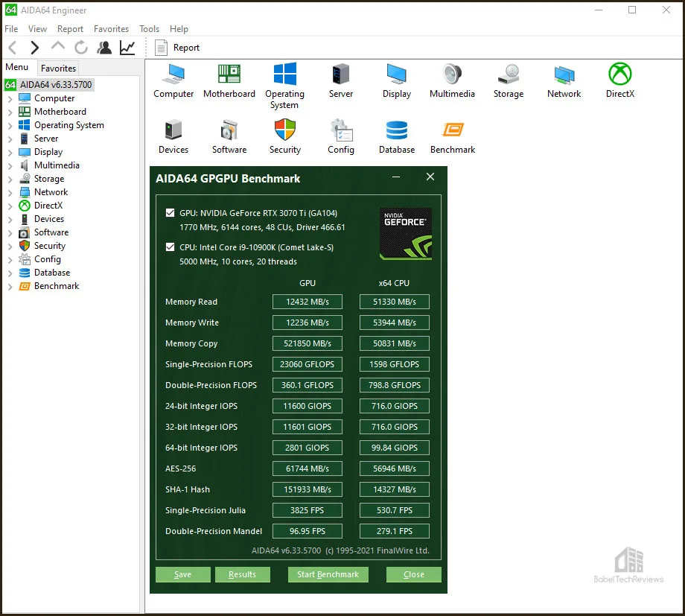Click the GPU Memory Read value 12432 MB/s
This screenshot has width=685, height=616.
pyautogui.click(x=307, y=302)
